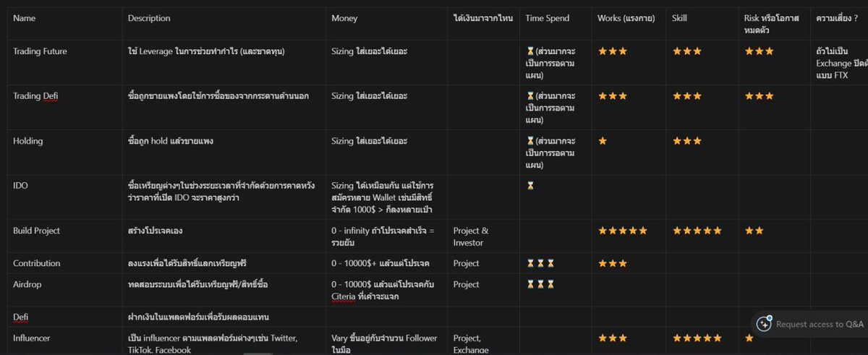Click the Skill star rating in Trading Future row

(687, 51)
